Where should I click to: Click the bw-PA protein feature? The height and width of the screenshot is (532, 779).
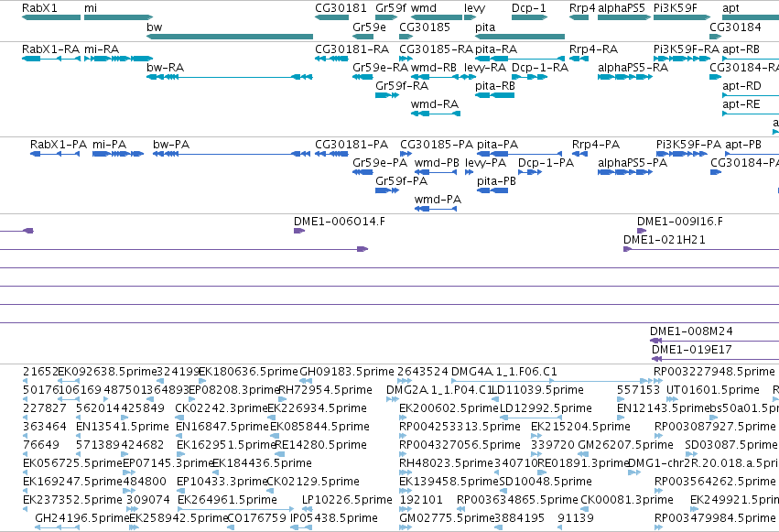(232, 154)
